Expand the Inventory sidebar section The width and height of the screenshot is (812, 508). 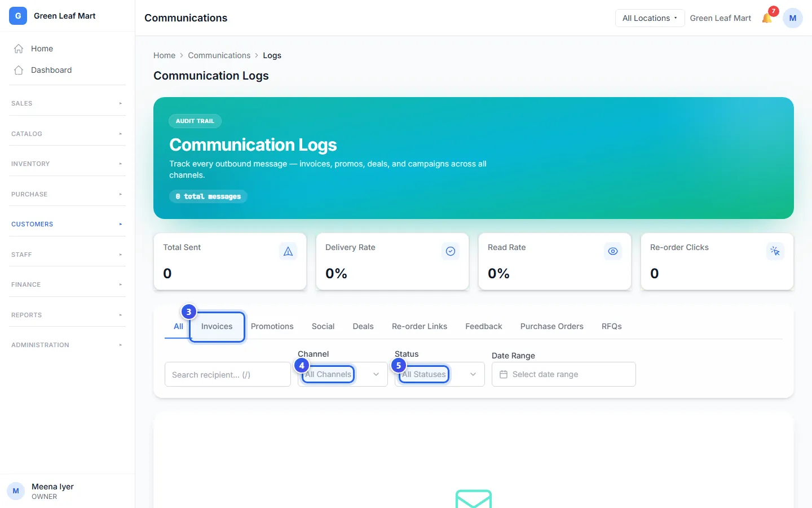point(67,164)
